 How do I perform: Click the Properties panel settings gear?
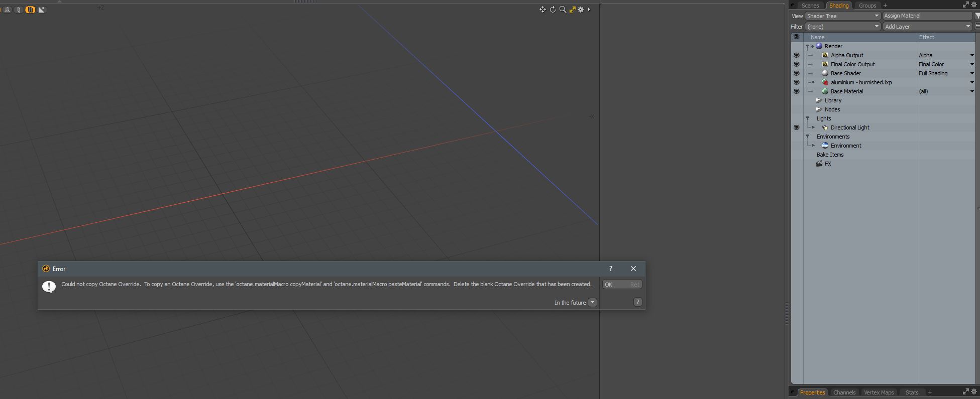974,392
